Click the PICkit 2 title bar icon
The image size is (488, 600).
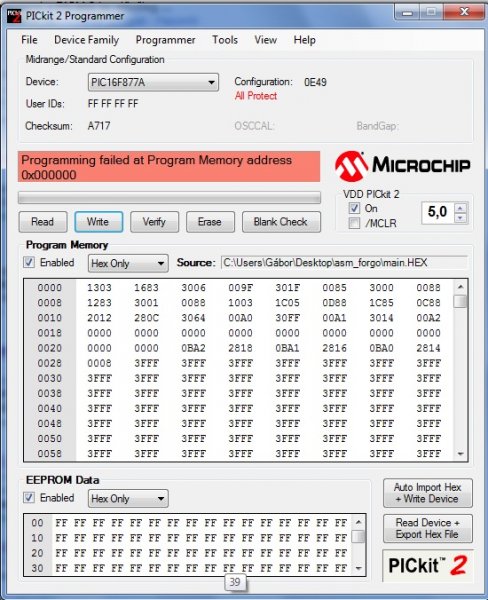pos(14,16)
